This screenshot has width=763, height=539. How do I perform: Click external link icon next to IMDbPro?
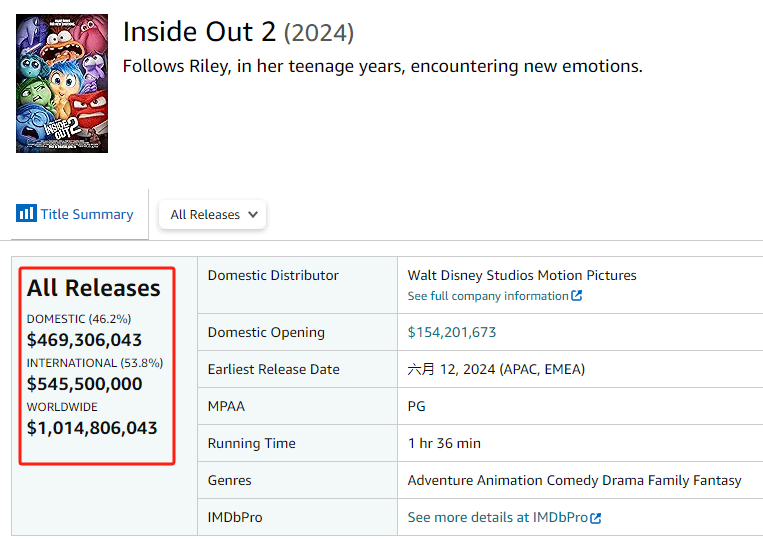pos(596,518)
